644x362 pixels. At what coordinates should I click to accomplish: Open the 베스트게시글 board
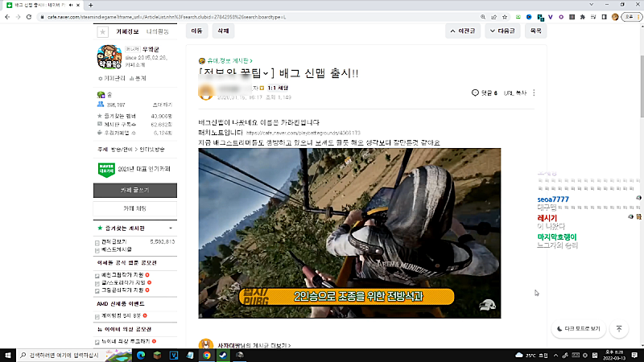(x=117, y=249)
